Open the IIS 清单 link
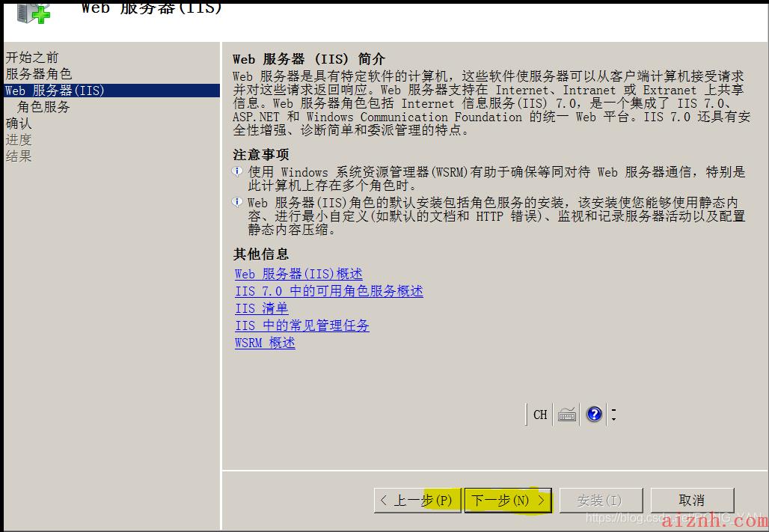 coord(262,308)
